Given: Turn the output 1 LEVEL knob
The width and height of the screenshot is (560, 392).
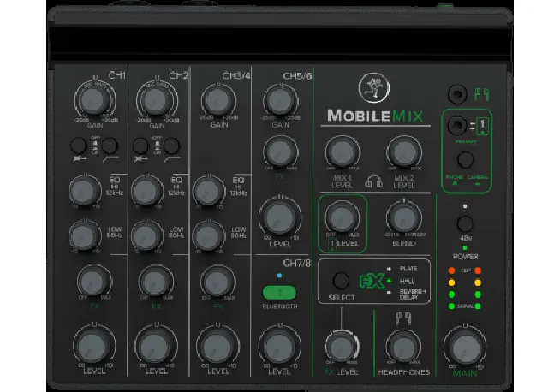Looking at the screenshot, I should tap(343, 217).
